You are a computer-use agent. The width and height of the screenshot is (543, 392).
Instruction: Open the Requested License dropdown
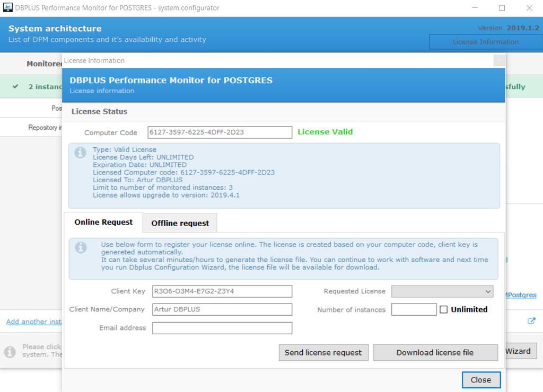[x=442, y=291]
